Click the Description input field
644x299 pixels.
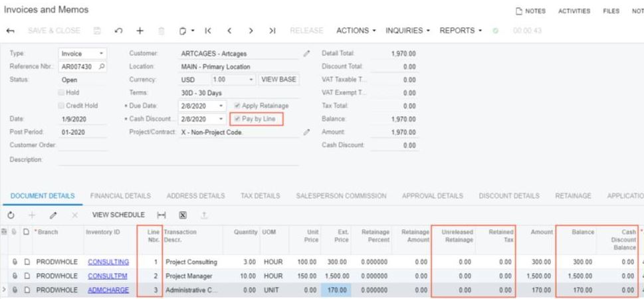[x=179, y=159]
